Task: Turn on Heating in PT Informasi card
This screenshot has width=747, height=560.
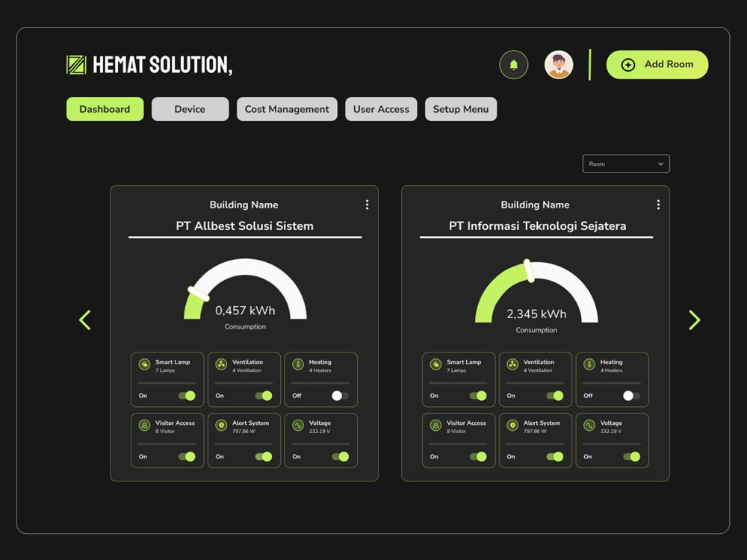Action: [x=632, y=396]
